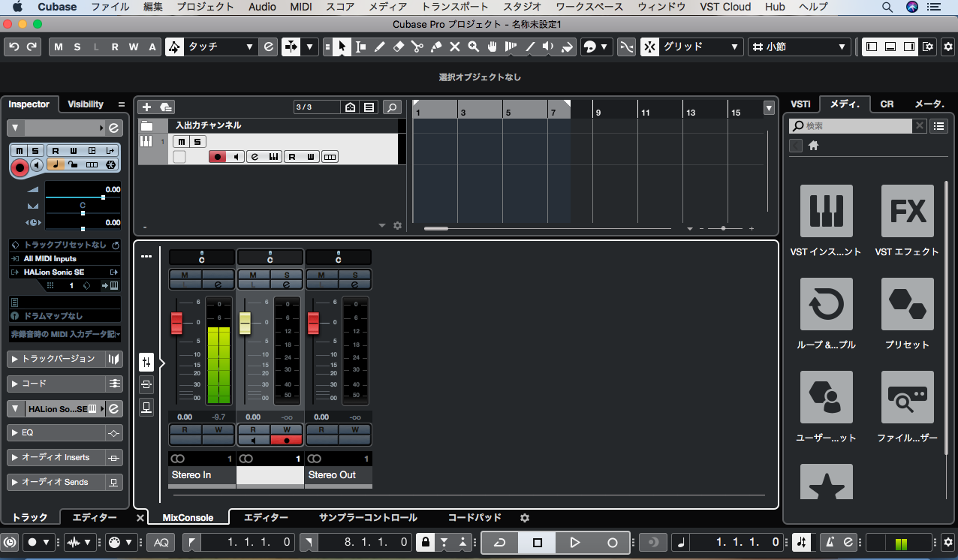
Task: Select the Erase tool
Action: point(399,47)
